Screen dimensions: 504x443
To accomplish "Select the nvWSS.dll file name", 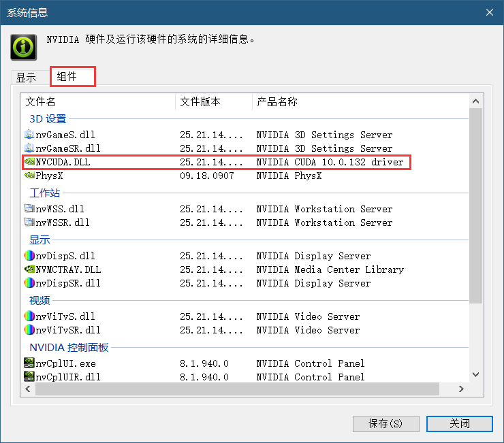I will tap(60, 209).
